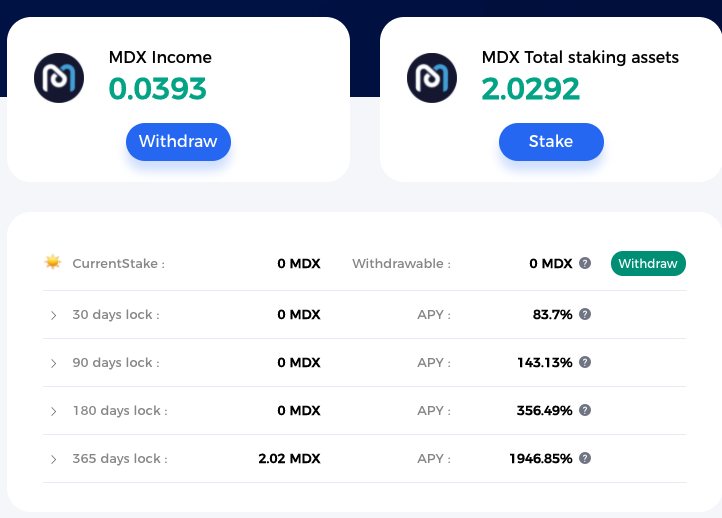Click the '180 days lock :' label

pos(120,410)
